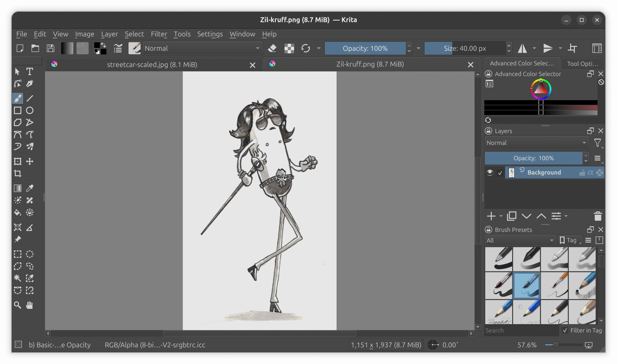Hide the Background layer eye icon
This screenshot has height=364, width=617.
[490, 173]
